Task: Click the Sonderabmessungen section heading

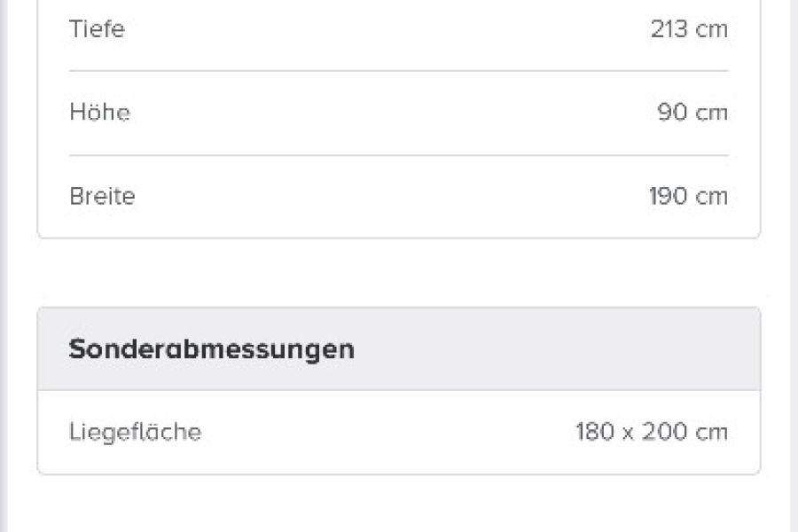Action: 212,349
